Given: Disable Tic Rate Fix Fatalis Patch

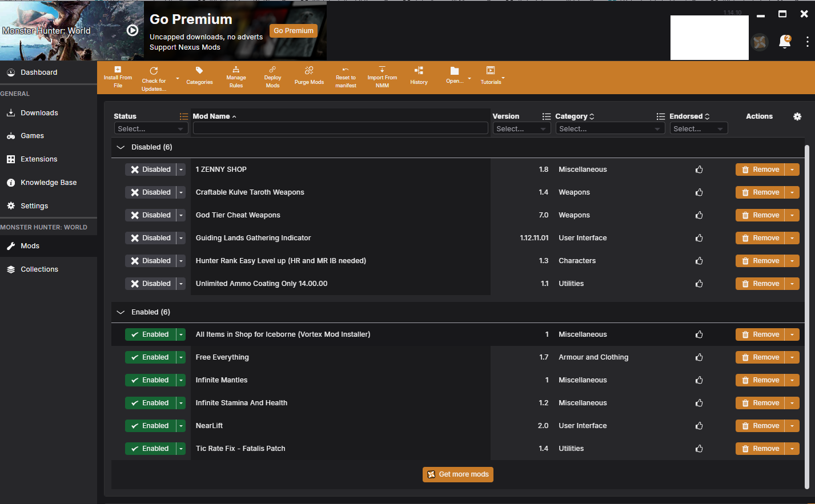Looking at the screenshot, I should pyautogui.click(x=151, y=449).
